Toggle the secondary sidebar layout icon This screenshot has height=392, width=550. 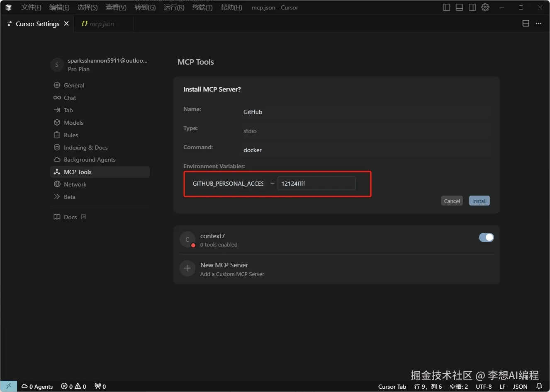(x=472, y=7)
